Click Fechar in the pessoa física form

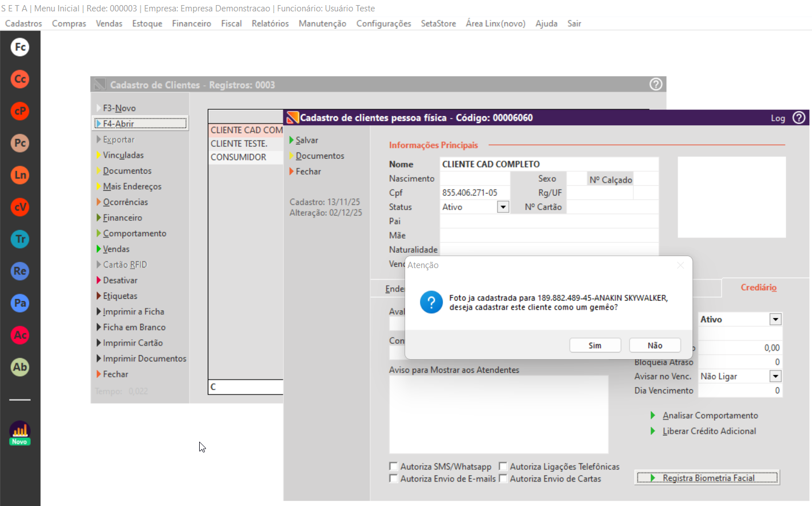(308, 171)
